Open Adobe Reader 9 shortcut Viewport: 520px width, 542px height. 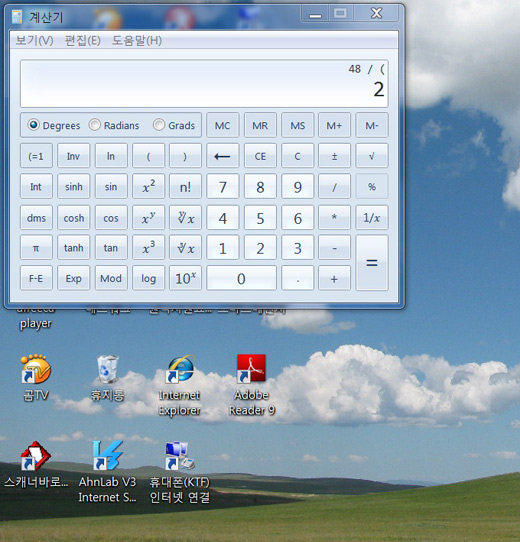point(252,385)
